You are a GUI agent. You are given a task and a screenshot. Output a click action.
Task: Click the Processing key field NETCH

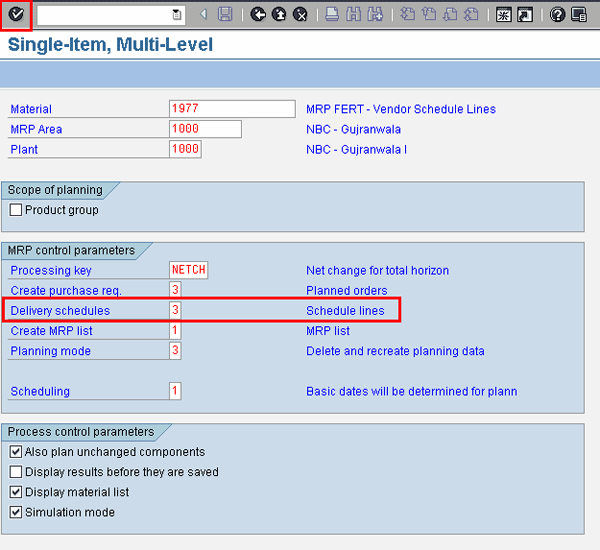pyautogui.click(x=189, y=270)
